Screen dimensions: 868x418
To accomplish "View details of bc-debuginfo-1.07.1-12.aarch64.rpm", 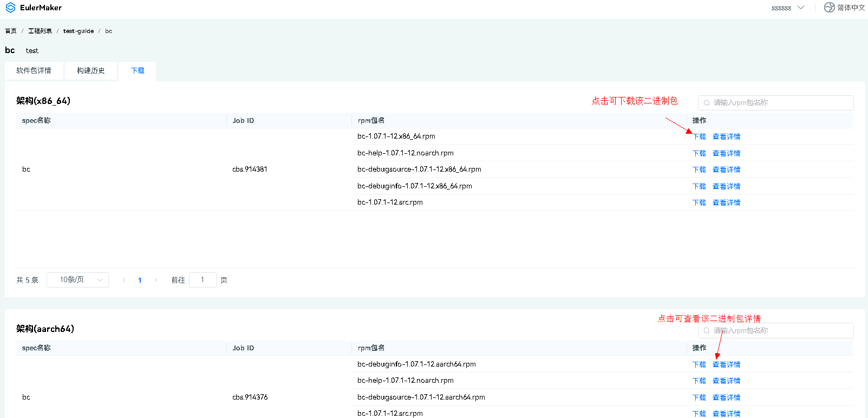I will 726,364.
